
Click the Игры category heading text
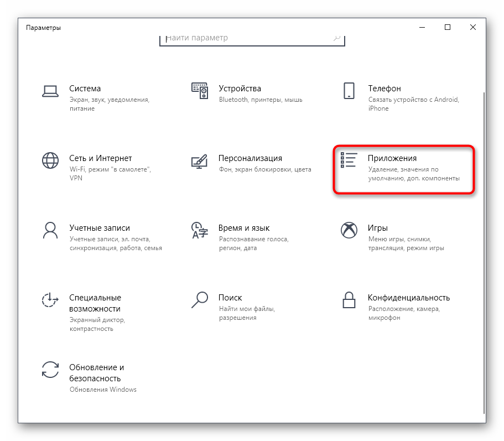point(377,228)
